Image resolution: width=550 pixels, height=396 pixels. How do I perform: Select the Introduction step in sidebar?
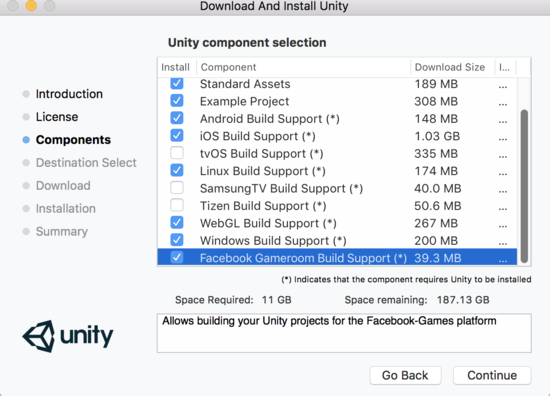[69, 94]
